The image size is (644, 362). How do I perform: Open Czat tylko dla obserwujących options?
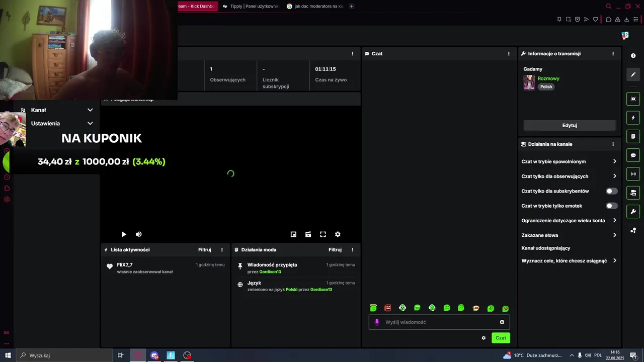(569, 176)
